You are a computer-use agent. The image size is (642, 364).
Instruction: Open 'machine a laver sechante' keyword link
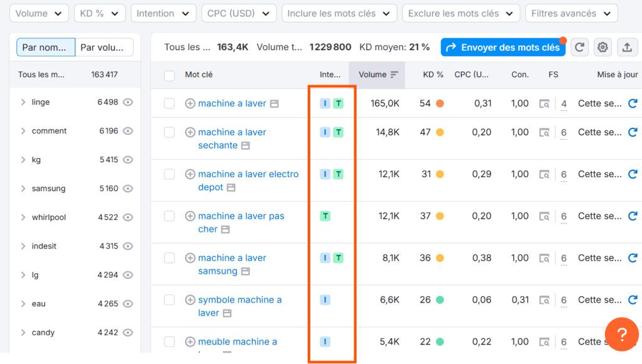(232, 138)
